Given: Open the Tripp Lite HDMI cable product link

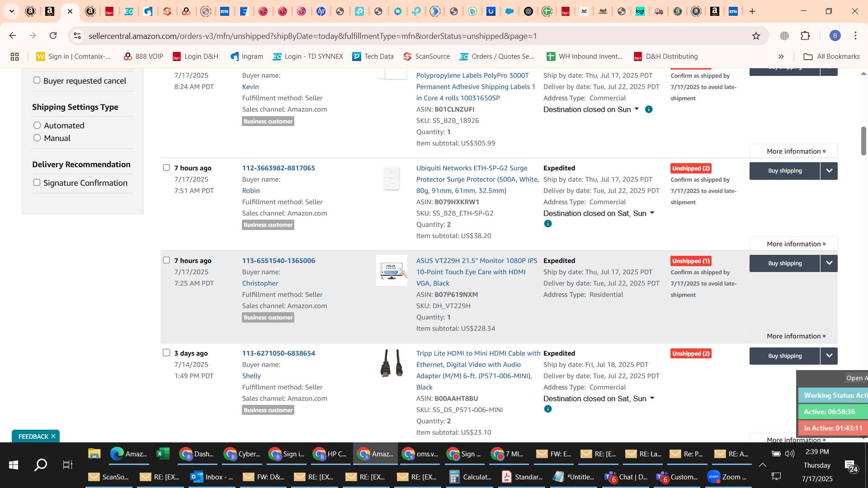Looking at the screenshot, I should (x=478, y=370).
